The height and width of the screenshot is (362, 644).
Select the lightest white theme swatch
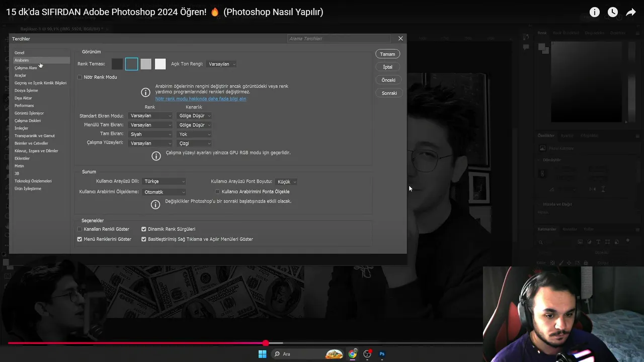coord(160,64)
